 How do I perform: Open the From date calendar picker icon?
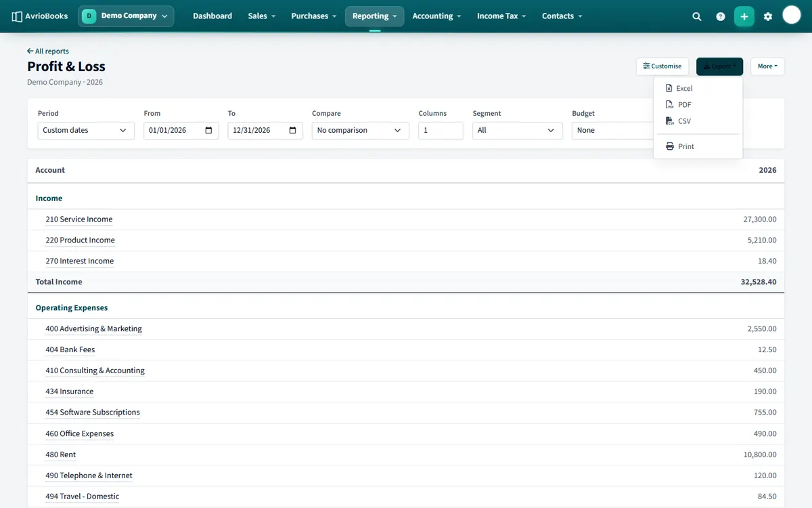click(208, 130)
